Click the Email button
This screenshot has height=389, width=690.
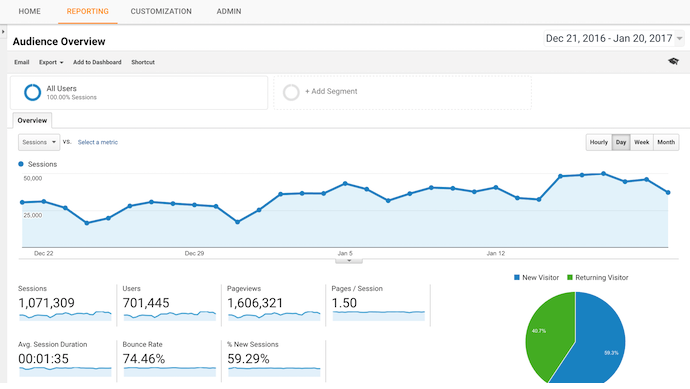coord(22,62)
